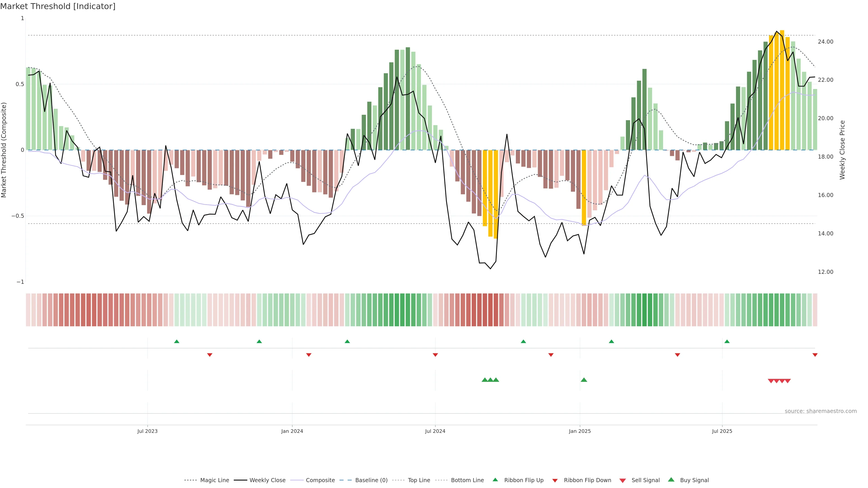
Task: Click the Ribbon Flip Up legend triangle icon
Action: coord(495,480)
